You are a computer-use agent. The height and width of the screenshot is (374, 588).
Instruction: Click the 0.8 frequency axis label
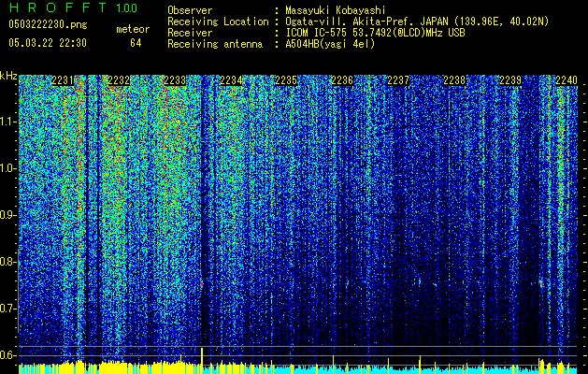coord(8,262)
